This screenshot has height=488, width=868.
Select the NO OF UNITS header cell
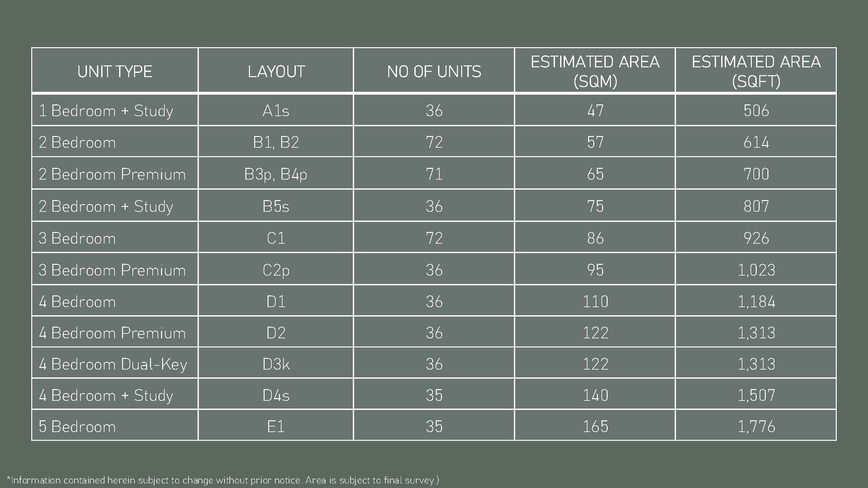tap(434, 71)
